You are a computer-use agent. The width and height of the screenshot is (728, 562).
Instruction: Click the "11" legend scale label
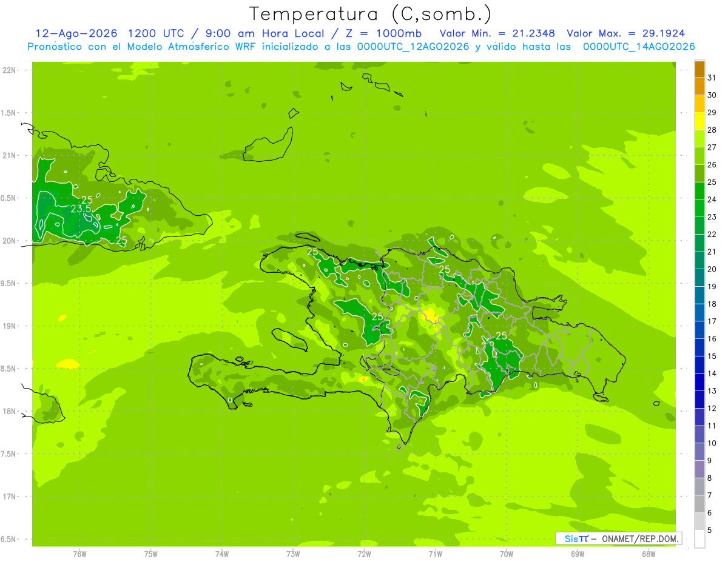tap(712, 426)
